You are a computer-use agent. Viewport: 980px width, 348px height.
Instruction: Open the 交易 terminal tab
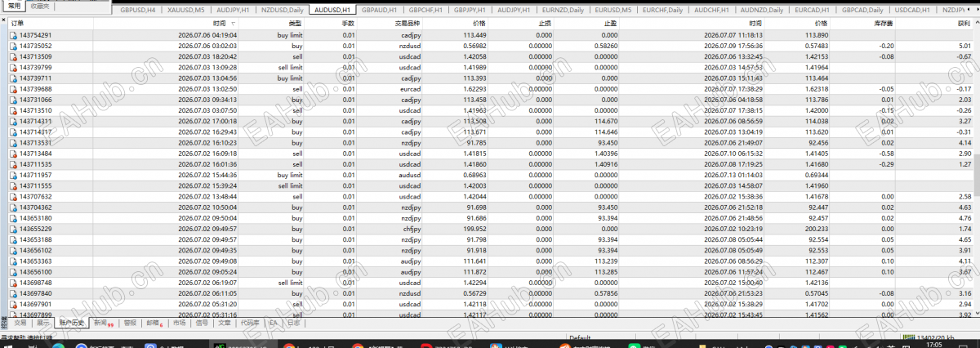[20, 323]
